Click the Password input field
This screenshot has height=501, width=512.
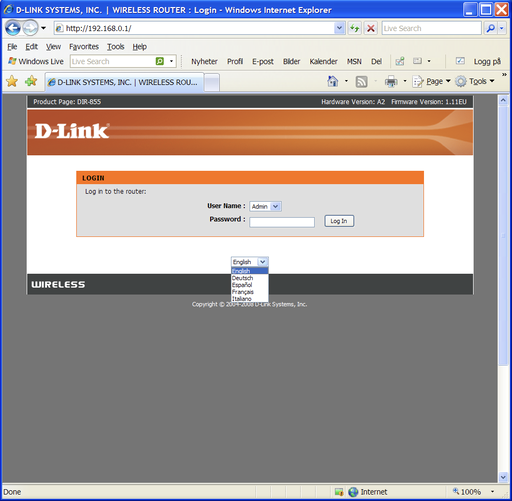(x=282, y=222)
